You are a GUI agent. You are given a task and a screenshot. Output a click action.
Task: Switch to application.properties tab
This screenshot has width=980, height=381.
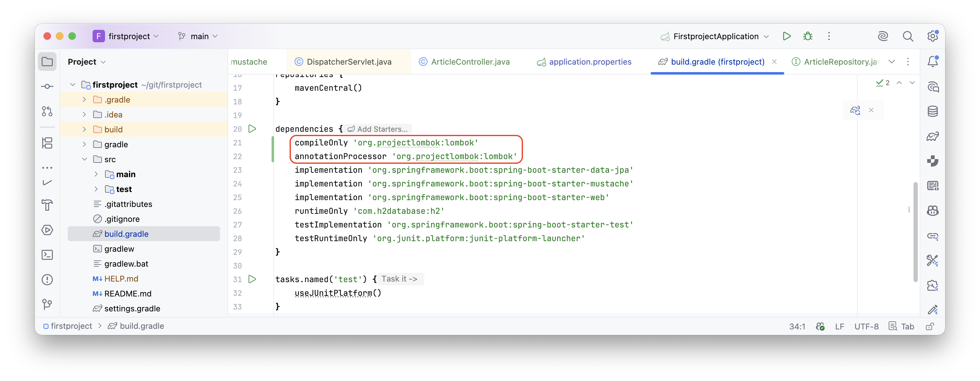(584, 62)
